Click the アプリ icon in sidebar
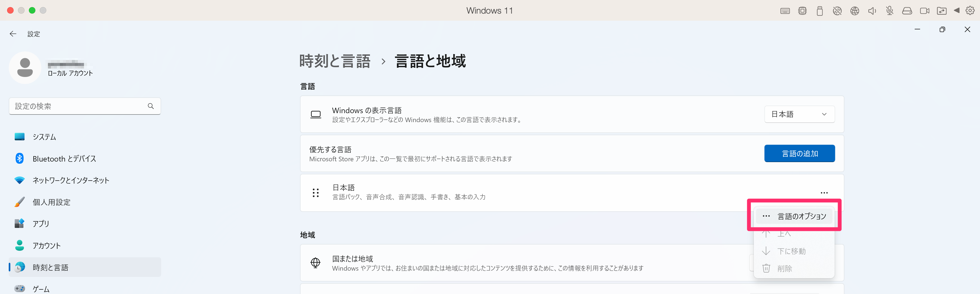Image resolution: width=980 pixels, height=294 pixels. tap(19, 223)
